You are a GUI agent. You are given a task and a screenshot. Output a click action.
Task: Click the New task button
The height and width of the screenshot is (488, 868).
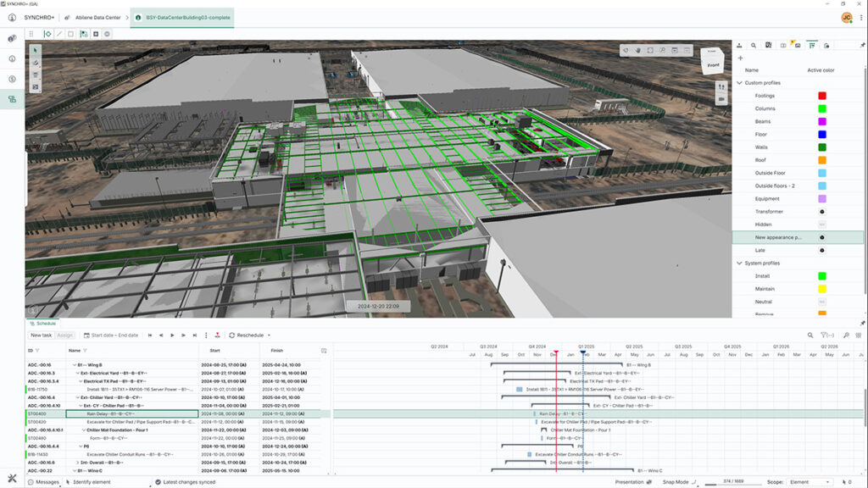[x=41, y=335]
